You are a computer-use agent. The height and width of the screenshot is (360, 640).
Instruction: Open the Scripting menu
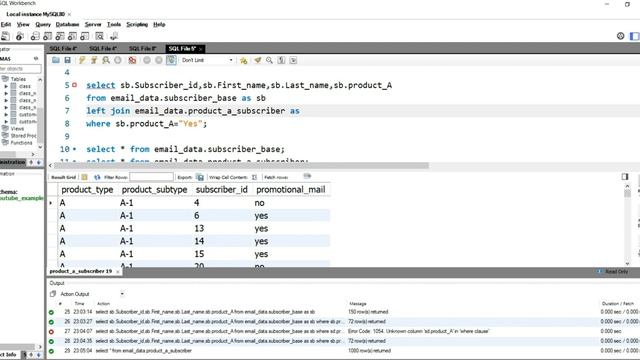137,24
